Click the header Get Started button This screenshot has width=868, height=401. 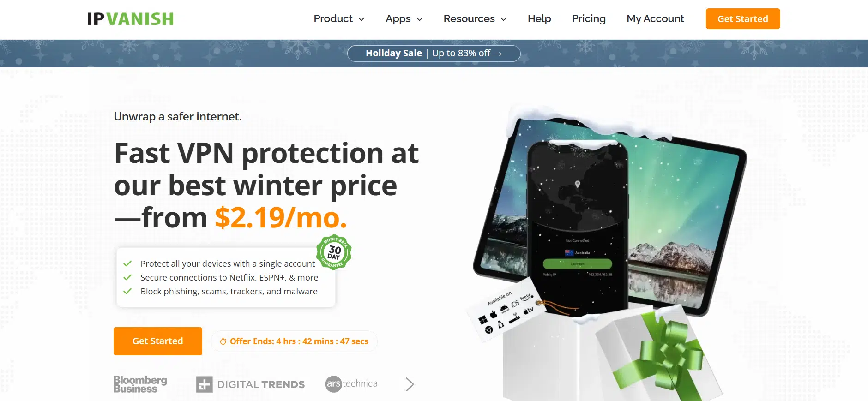743,19
